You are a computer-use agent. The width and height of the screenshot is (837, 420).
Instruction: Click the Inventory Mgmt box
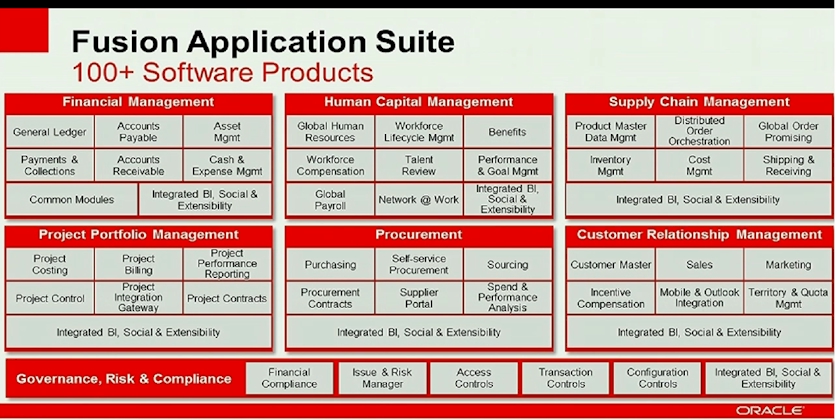(610, 165)
